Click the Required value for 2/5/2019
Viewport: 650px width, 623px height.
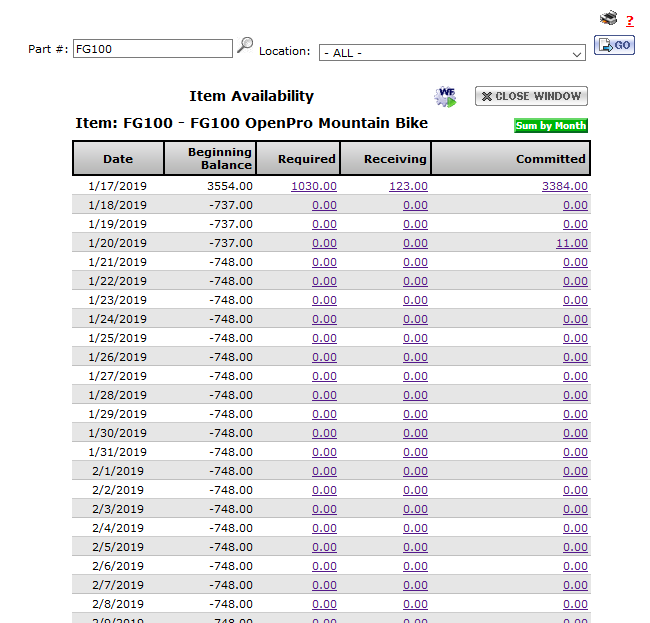(x=324, y=547)
